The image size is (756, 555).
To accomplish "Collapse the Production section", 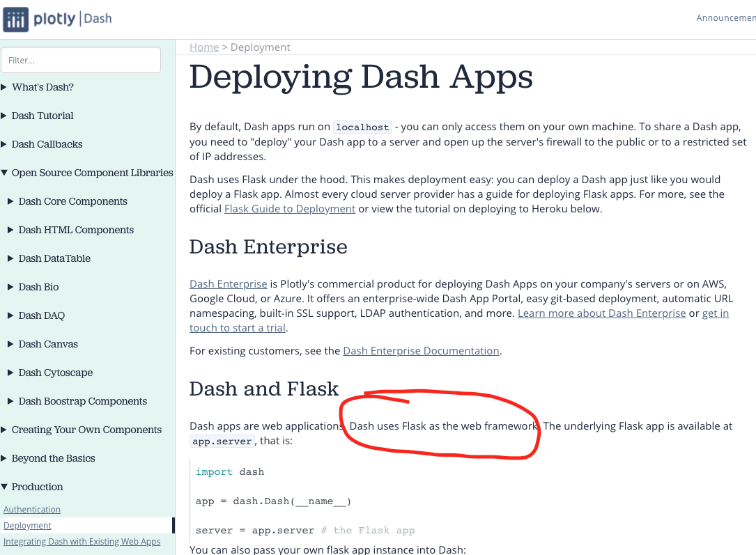I will point(37,487).
